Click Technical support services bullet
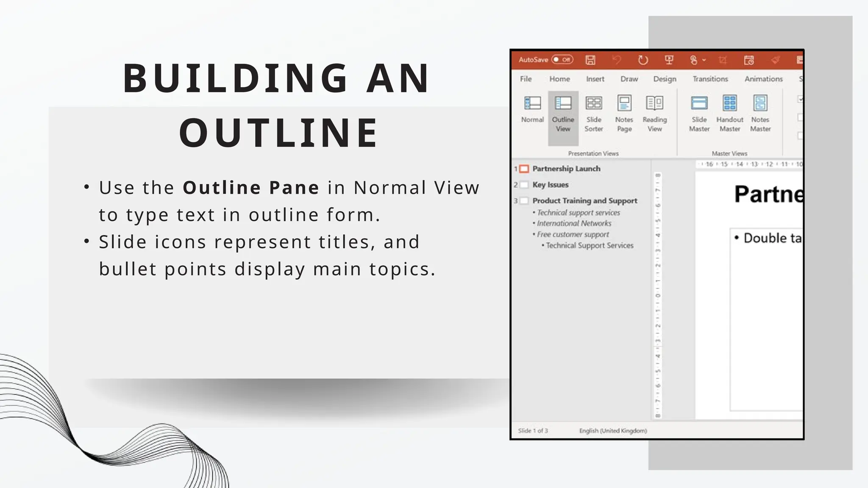Screen dimensions: 868x488 (579, 213)
